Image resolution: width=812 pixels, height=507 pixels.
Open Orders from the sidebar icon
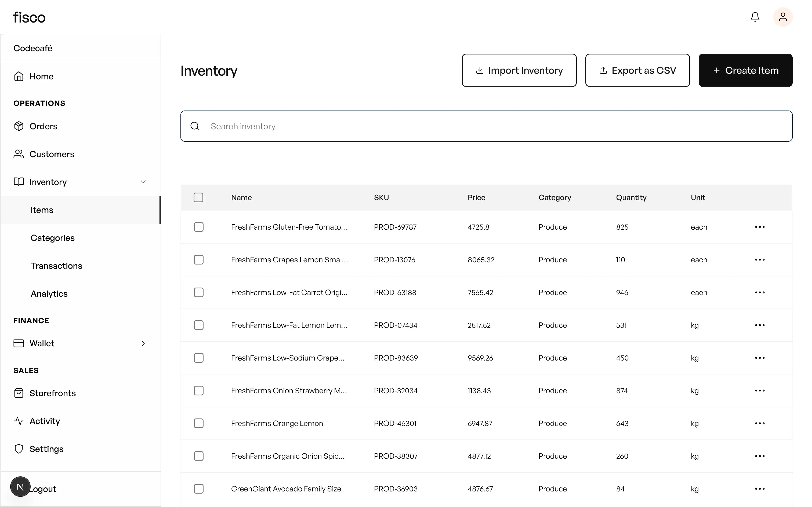(19, 126)
